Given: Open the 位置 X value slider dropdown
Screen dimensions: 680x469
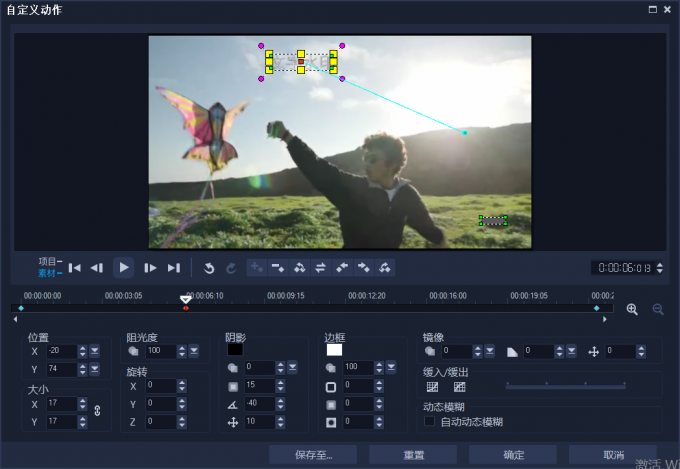Looking at the screenshot, I should [95, 351].
